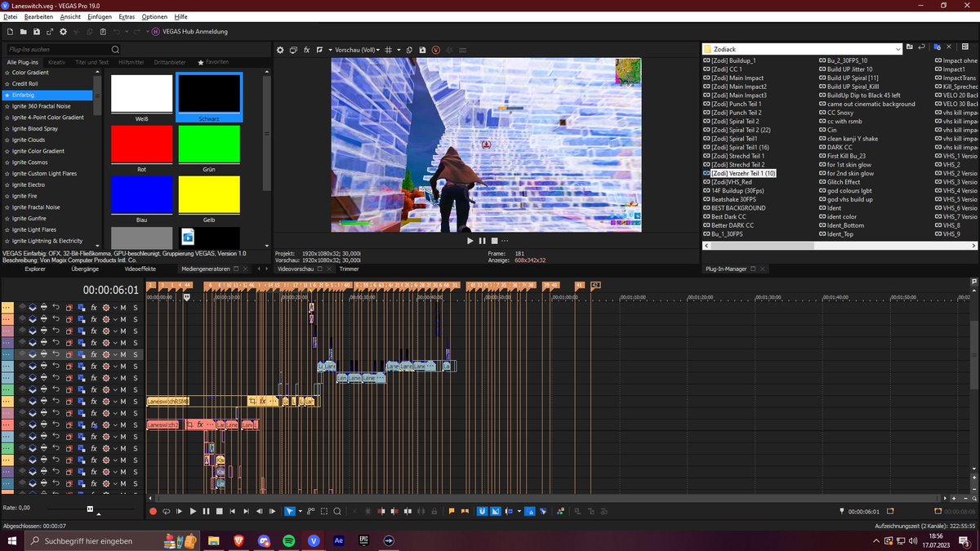Insert a marker with orange marker icon
The height and width of the screenshot is (551, 980).
pos(452,511)
